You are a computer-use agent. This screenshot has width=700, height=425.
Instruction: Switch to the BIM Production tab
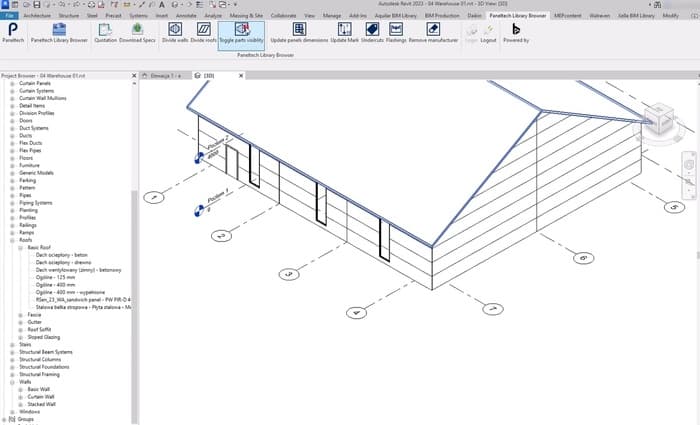click(x=442, y=16)
